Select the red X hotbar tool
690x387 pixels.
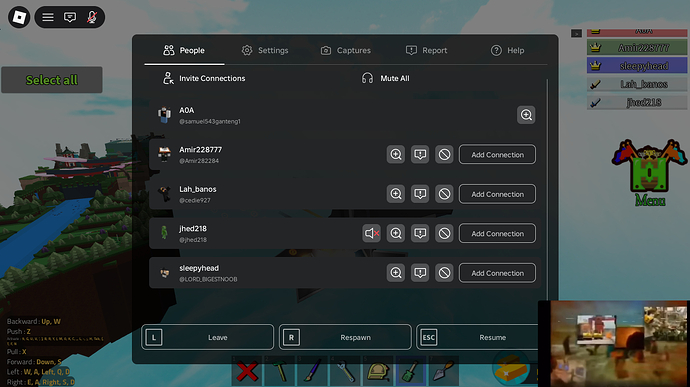click(247, 371)
